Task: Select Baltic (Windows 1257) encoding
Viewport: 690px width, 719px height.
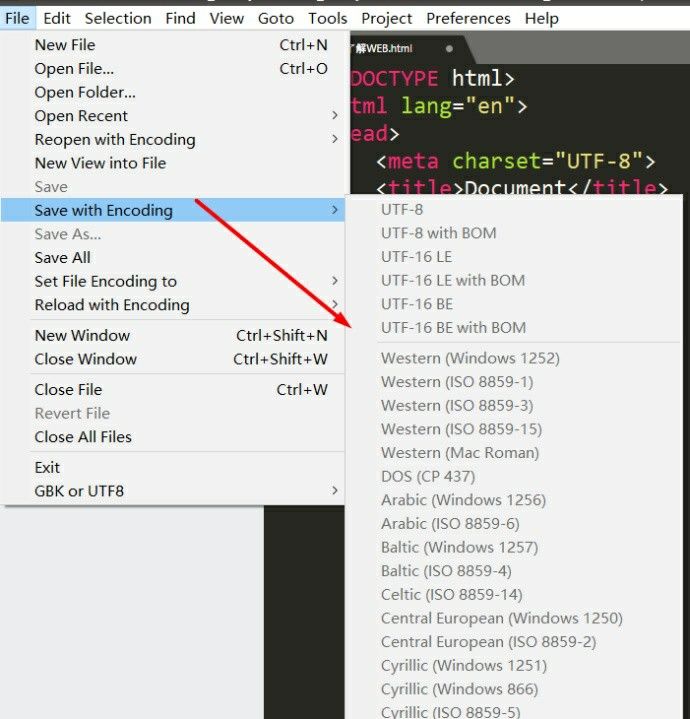Action: tap(513, 548)
